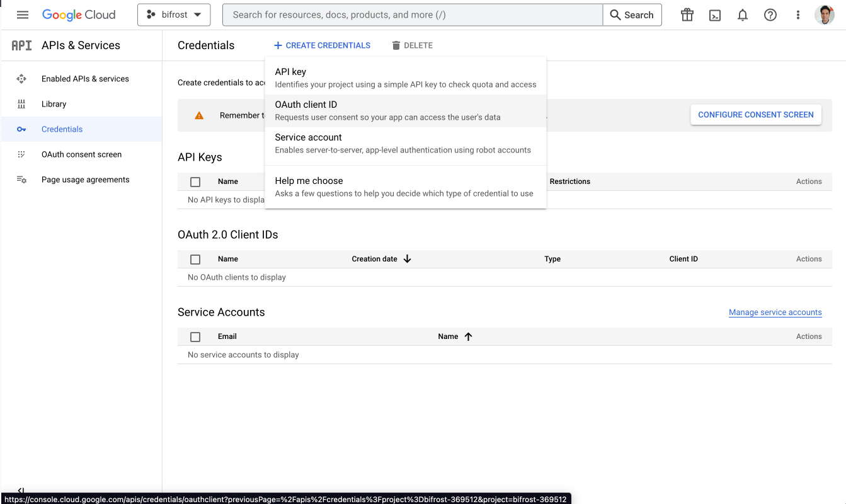
Task: Choose Service account menu option
Action: (x=406, y=144)
